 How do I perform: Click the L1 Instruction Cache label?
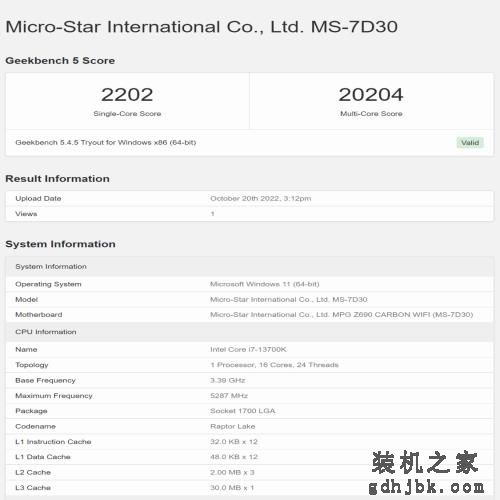53,442
